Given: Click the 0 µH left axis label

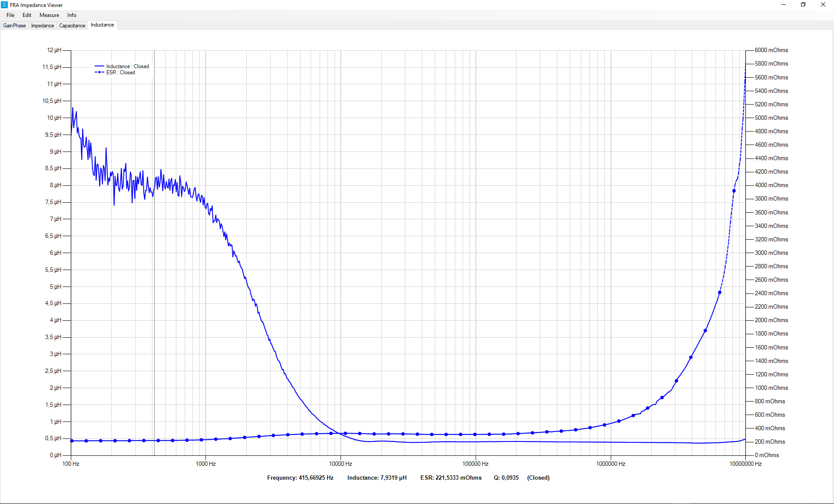Looking at the screenshot, I should (x=56, y=455).
